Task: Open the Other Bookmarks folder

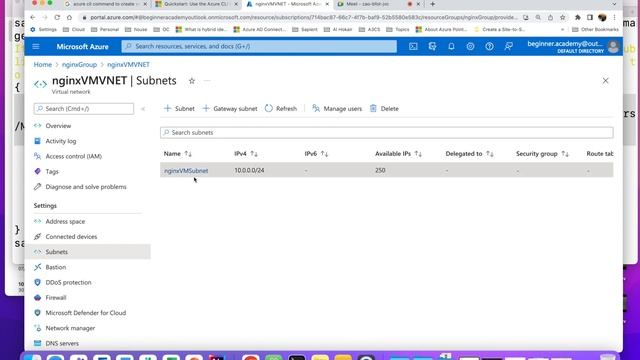Action: coord(596,29)
